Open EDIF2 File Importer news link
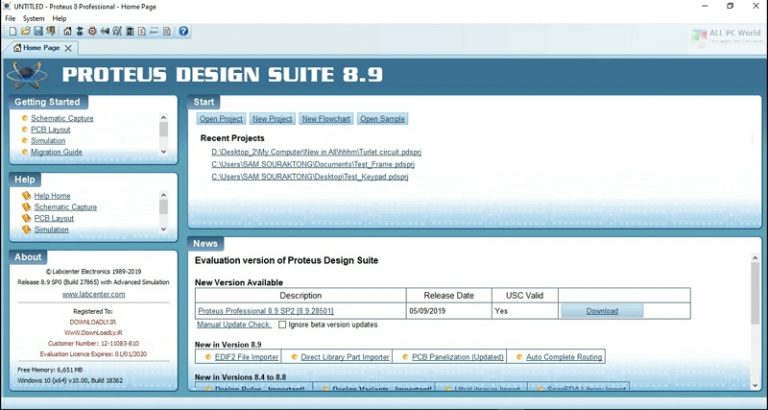 click(247, 357)
